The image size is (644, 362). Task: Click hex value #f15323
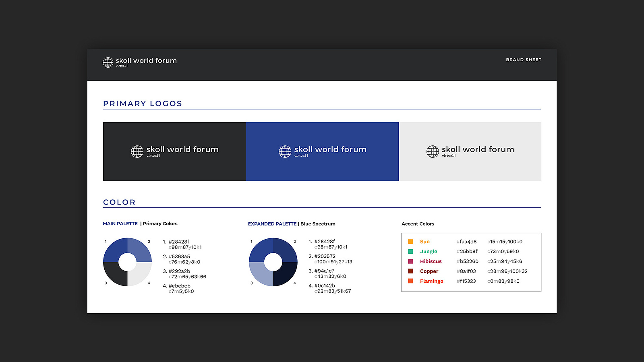click(x=466, y=281)
